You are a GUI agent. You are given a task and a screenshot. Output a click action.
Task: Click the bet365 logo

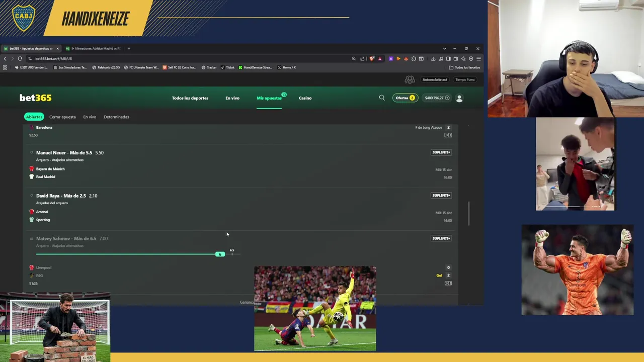(x=35, y=98)
